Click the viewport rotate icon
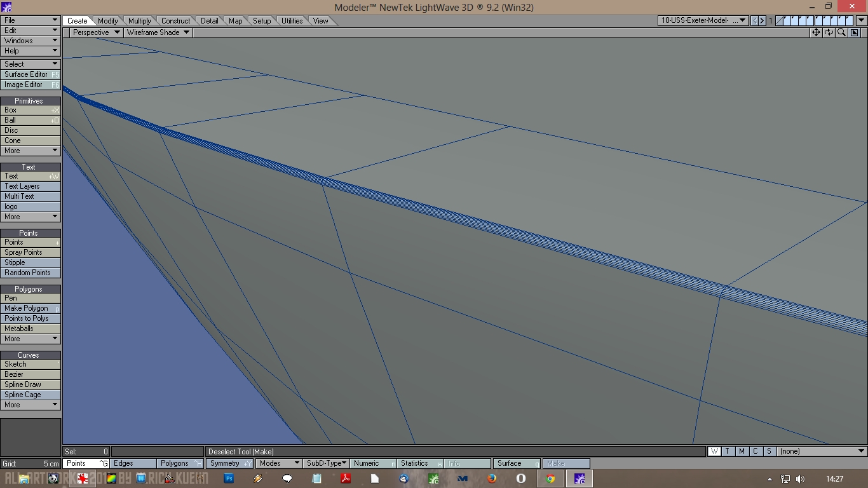The height and width of the screenshot is (488, 868). [x=829, y=32]
